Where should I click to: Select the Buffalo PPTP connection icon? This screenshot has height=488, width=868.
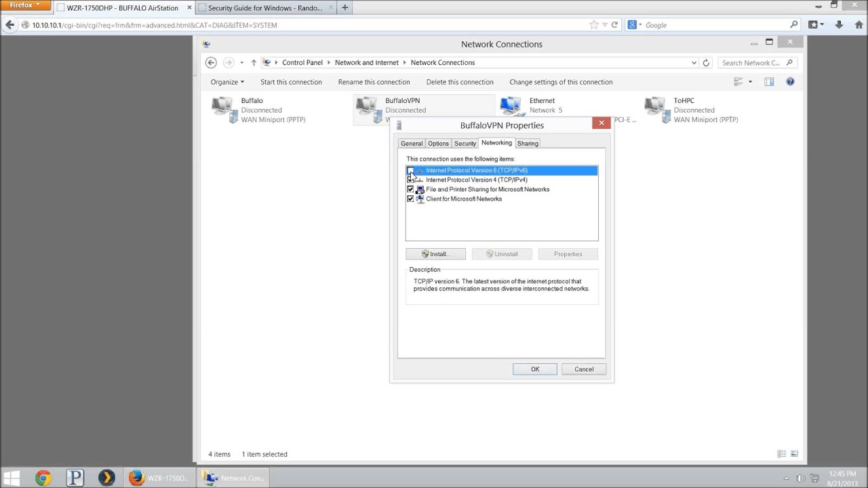[x=223, y=110]
